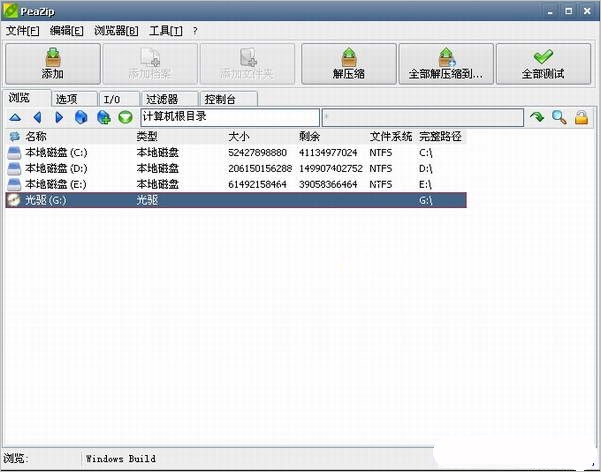This screenshot has width=601, height=472.
Task: Click the disc icon of 光驱 (G:)
Action: 14,200
